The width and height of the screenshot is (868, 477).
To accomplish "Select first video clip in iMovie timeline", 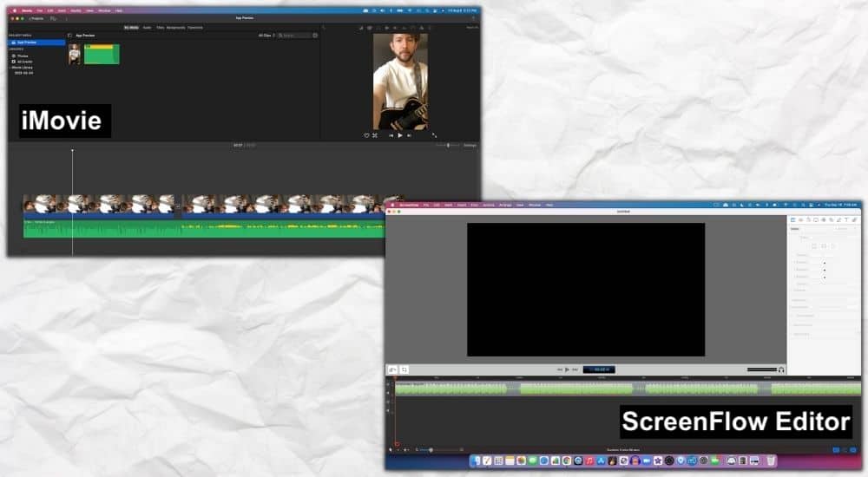I will click(99, 206).
